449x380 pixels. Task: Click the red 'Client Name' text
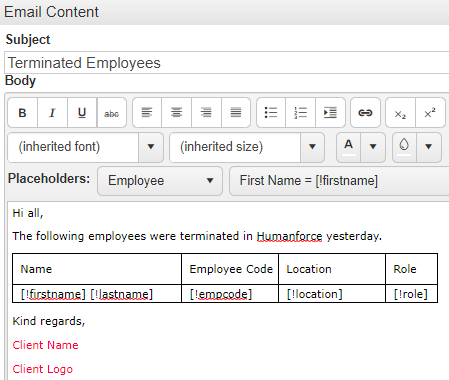[45, 345]
